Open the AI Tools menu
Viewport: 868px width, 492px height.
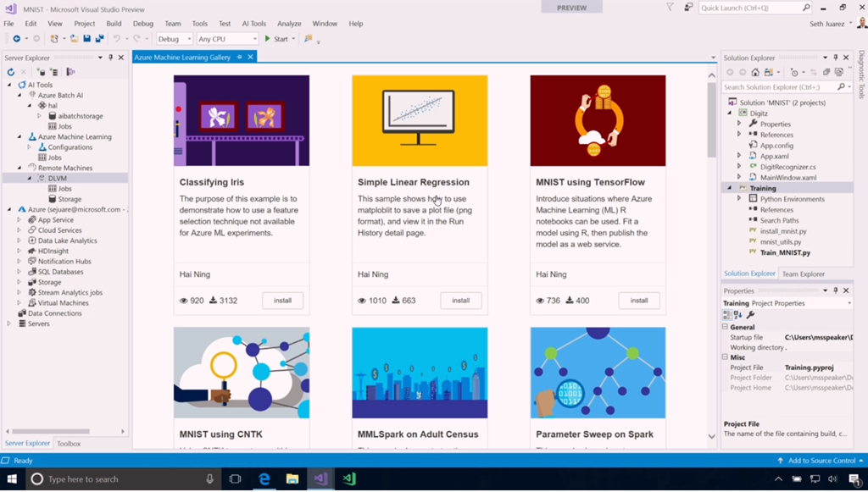[253, 24]
